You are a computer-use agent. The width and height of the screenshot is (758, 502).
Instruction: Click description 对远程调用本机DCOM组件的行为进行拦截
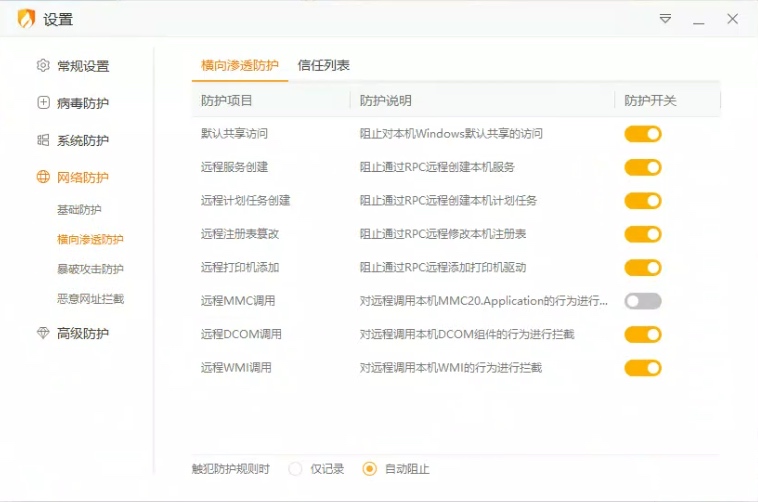coord(467,334)
